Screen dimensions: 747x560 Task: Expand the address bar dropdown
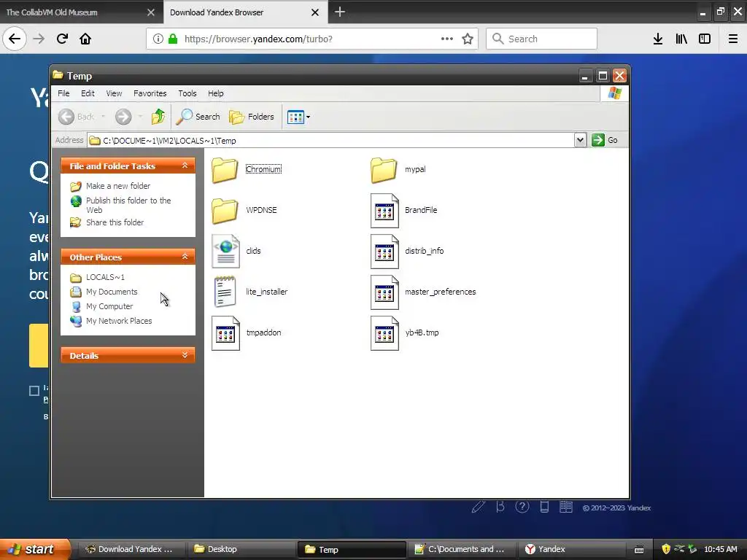(x=580, y=140)
